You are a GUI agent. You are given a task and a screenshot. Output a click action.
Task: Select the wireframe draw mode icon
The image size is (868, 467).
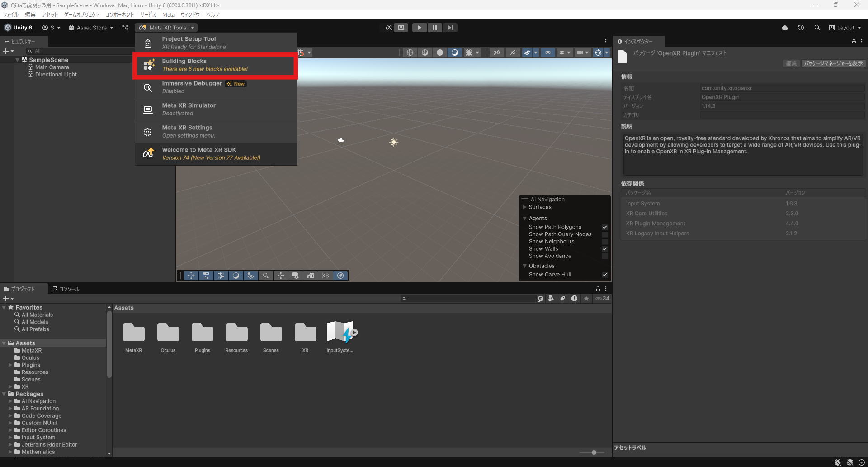click(410, 52)
